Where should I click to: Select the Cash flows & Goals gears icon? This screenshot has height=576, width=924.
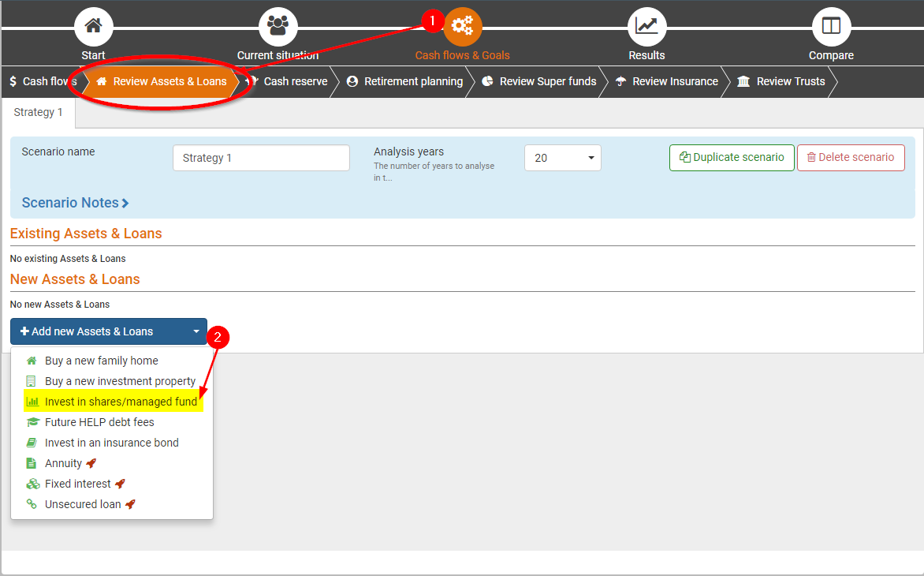[462, 26]
